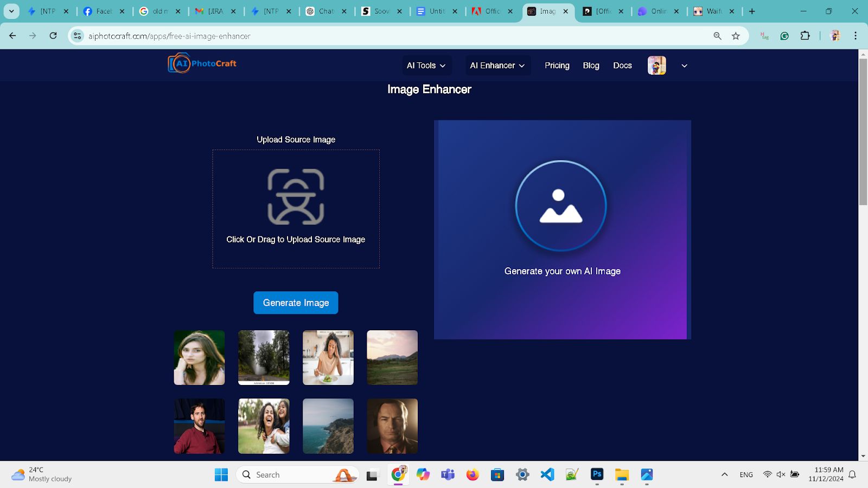Click the volume icon in system tray
This screenshot has height=488, width=868.
click(781, 474)
